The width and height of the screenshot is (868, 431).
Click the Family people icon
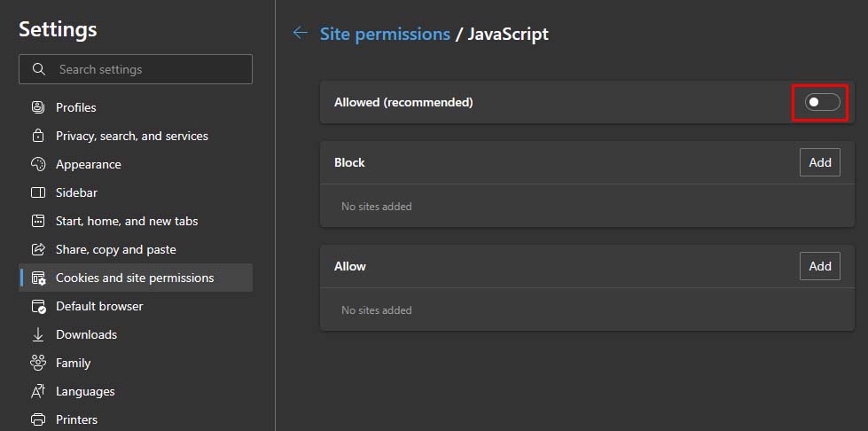(38, 363)
